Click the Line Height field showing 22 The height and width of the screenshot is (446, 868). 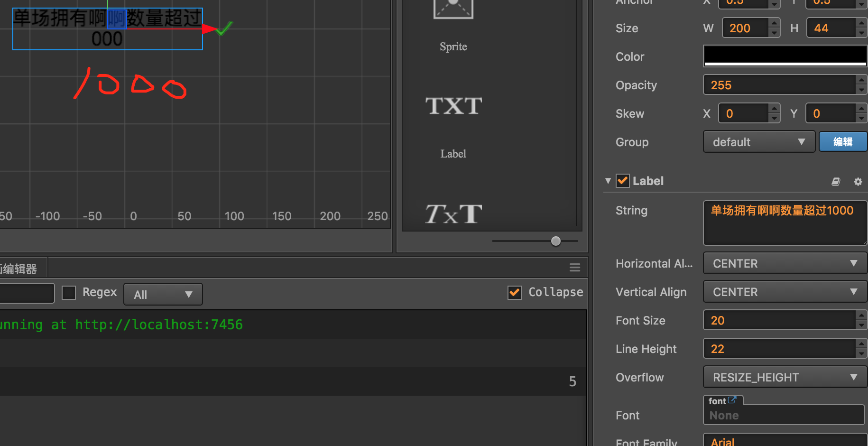click(x=780, y=349)
